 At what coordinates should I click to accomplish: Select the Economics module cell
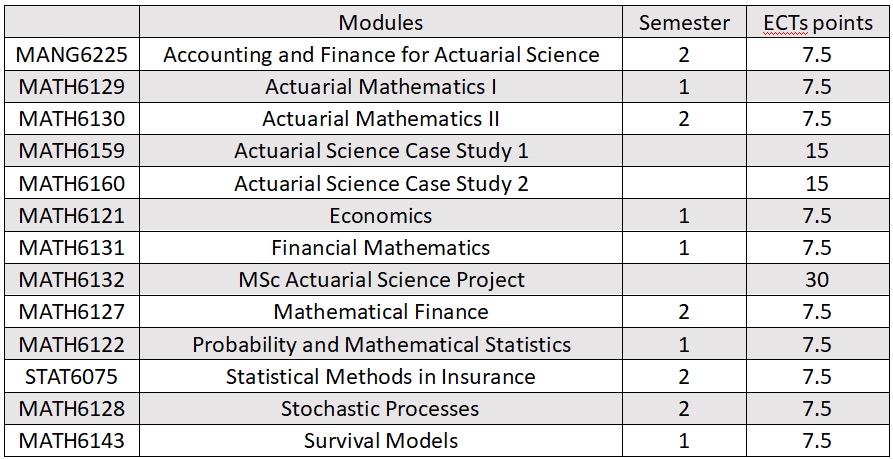tap(380, 215)
